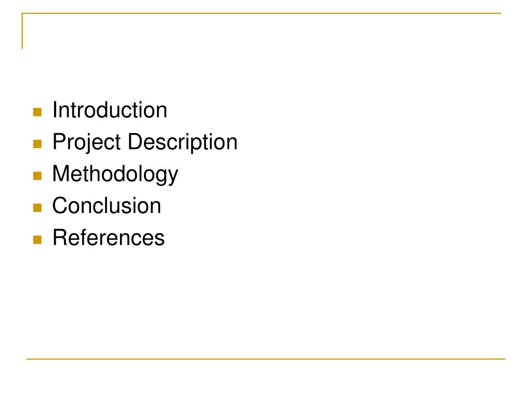Image resolution: width=532 pixels, height=399 pixels.
Task: Select the Methodology list item text
Action: tap(115, 175)
